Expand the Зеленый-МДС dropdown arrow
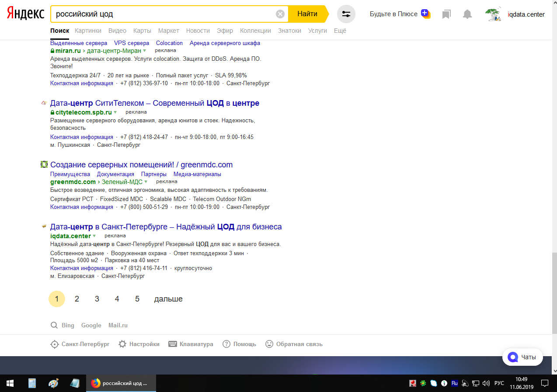 (146, 182)
